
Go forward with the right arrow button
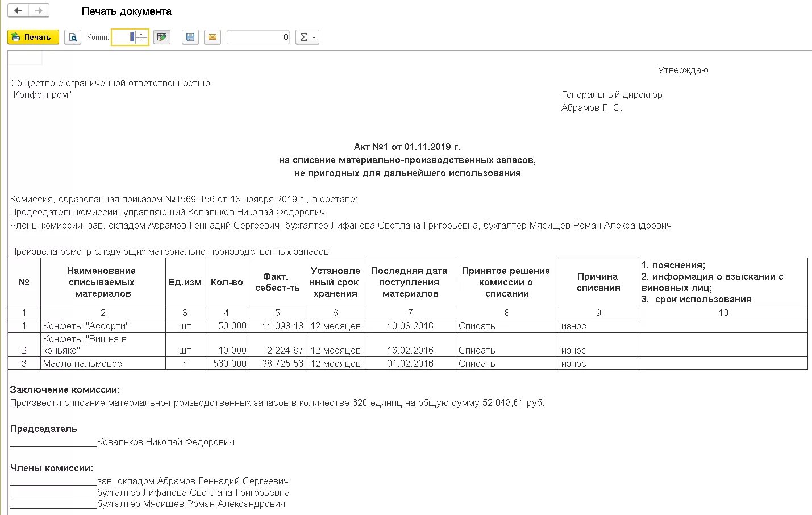pos(39,11)
